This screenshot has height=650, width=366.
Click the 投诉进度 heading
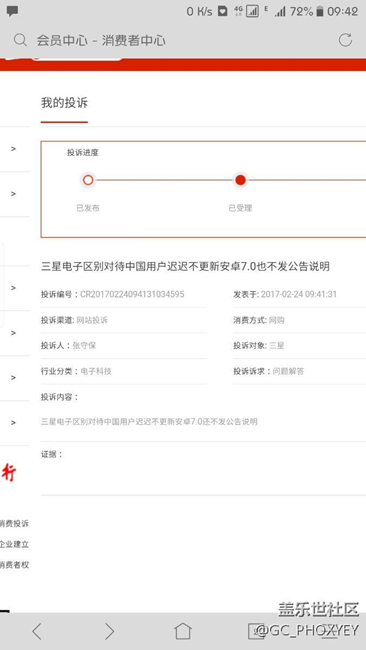point(83,153)
